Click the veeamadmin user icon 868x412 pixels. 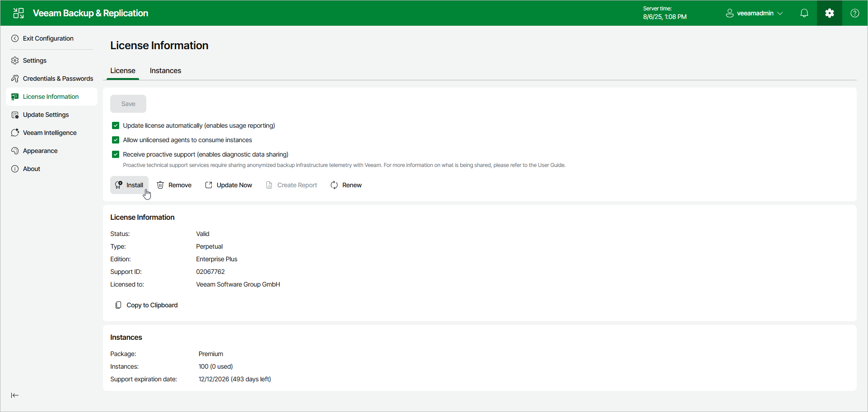click(x=729, y=13)
